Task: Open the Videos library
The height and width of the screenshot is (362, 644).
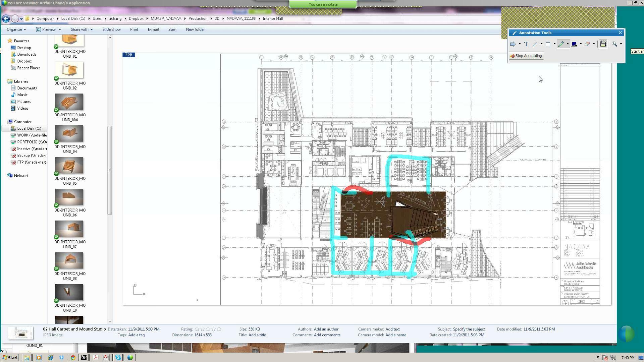Action: (x=23, y=108)
